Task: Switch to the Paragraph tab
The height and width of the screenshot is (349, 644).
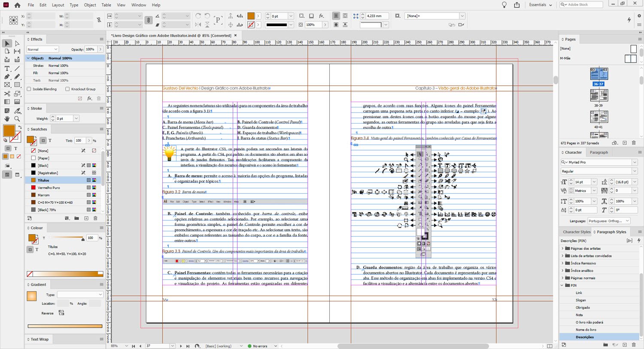Action: [599, 152]
